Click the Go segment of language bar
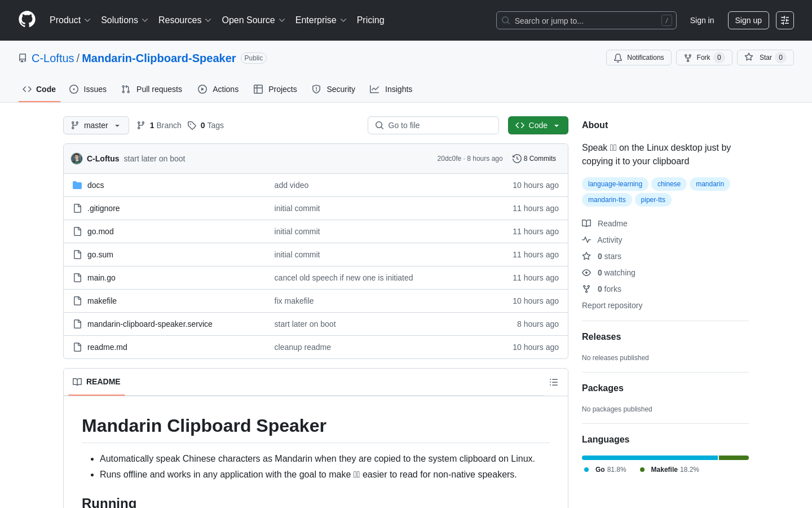Viewport: 812px width, 508px height. (x=650, y=458)
